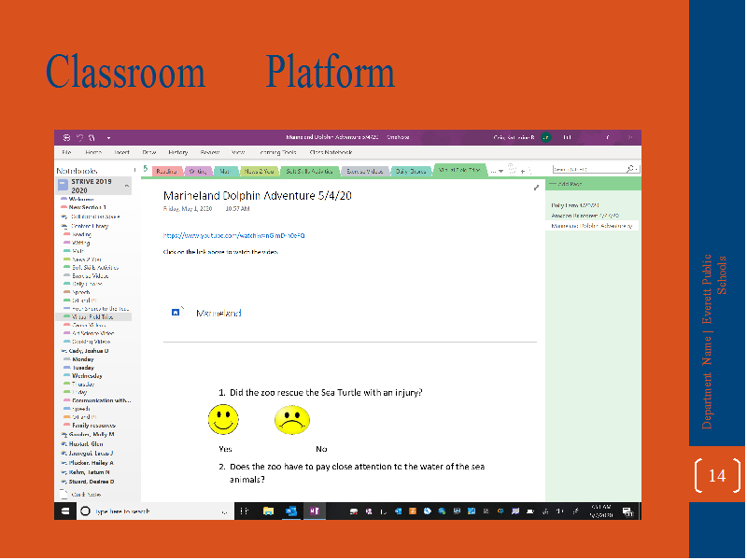Image resolution: width=747 pixels, height=560 pixels.
Task: Open the Draw ribbon tab
Action: click(149, 152)
